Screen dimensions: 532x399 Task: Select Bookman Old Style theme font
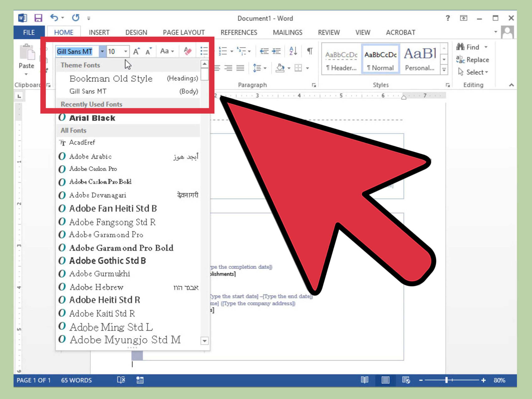(111, 78)
